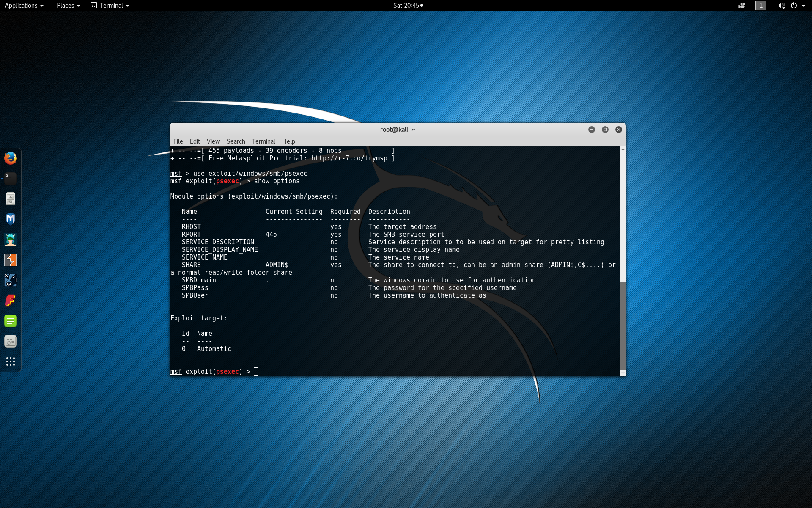The width and height of the screenshot is (812, 508).
Task: Launch Maltego from the dock
Action: 11,280
